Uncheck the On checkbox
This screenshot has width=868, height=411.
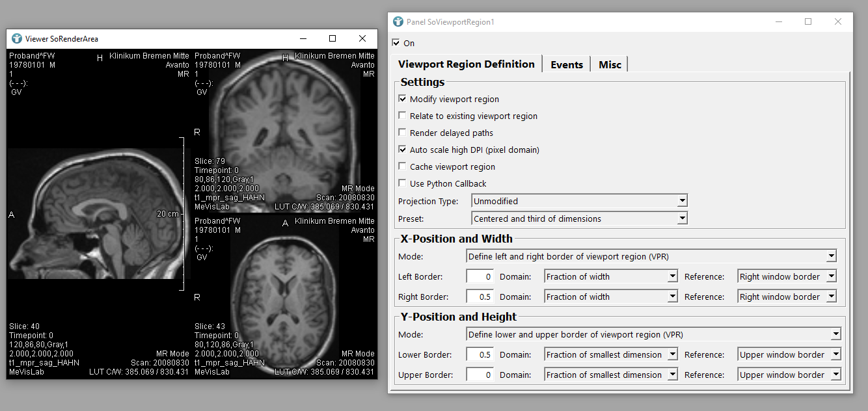pyautogui.click(x=396, y=43)
